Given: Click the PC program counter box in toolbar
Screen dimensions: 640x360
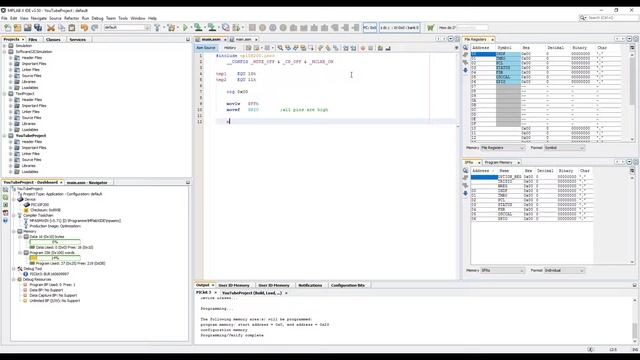Looking at the screenshot, I should tap(370, 28).
